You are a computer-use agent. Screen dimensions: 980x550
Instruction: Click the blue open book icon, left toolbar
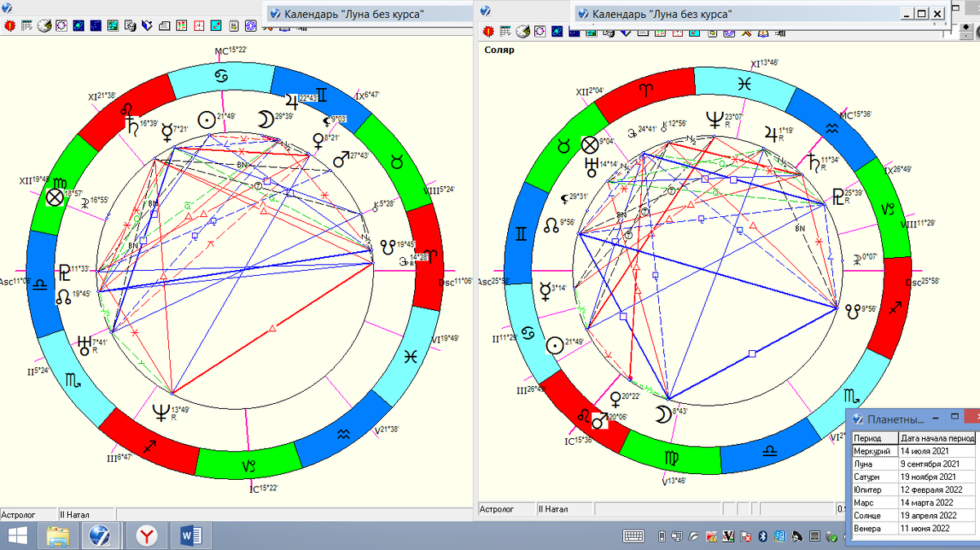click(147, 25)
